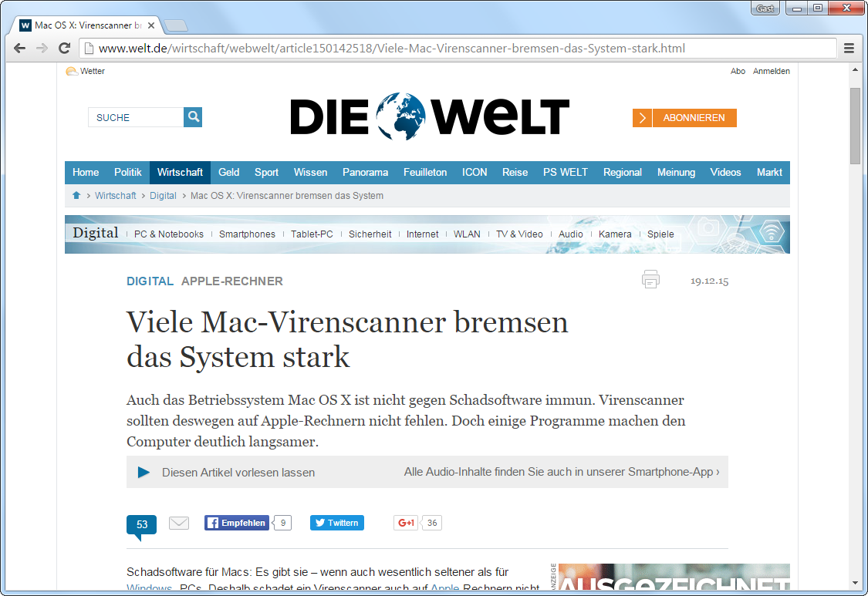Image resolution: width=868 pixels, height=596 pixels.
Task: Click the search magnifier icon
Action: click(193, 117)
